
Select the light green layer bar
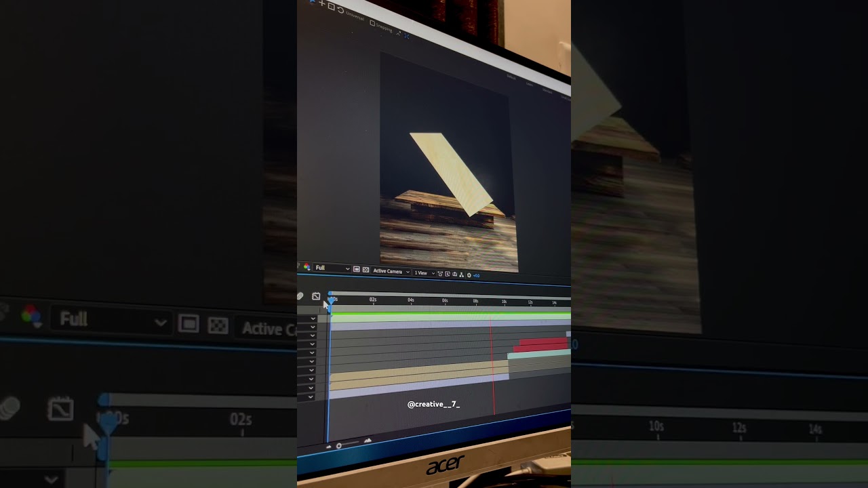(x=451, y=317)
